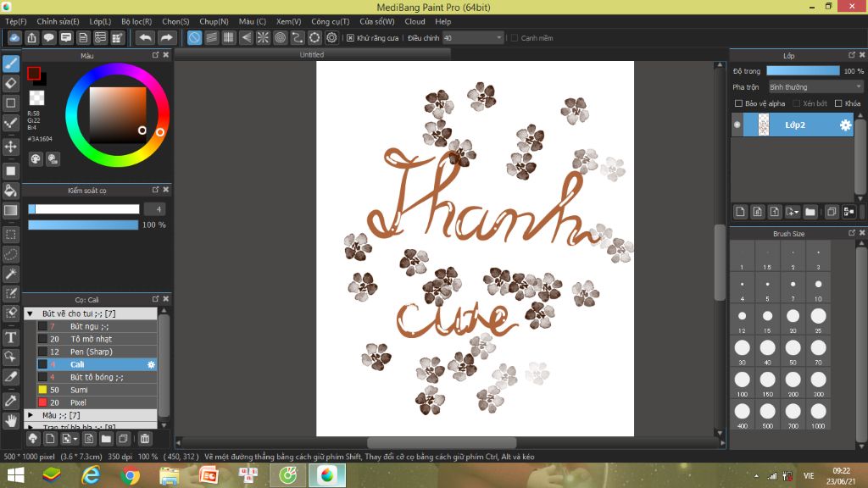The image size is (868, 488).
Task: Select the Eraser tool
Action: [x=10, y=84]
